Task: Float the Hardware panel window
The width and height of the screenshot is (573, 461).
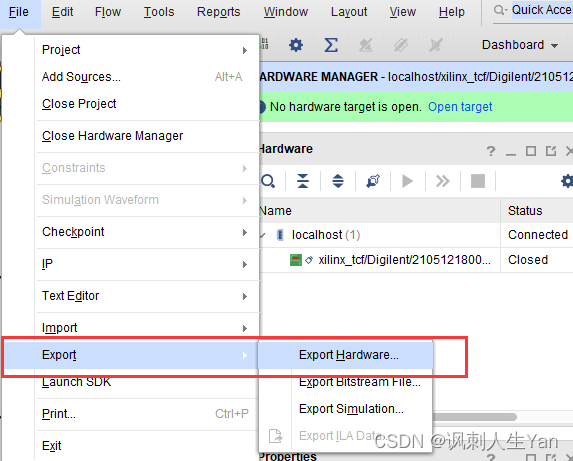Action: (550, 151)
